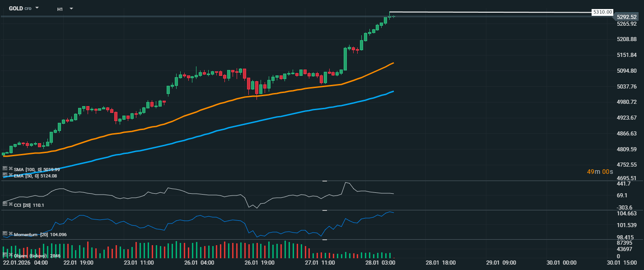Viewport: 644px width, 270px height.
Task: Click the handle above the CCI pane
Action: (x=324, y=181)
